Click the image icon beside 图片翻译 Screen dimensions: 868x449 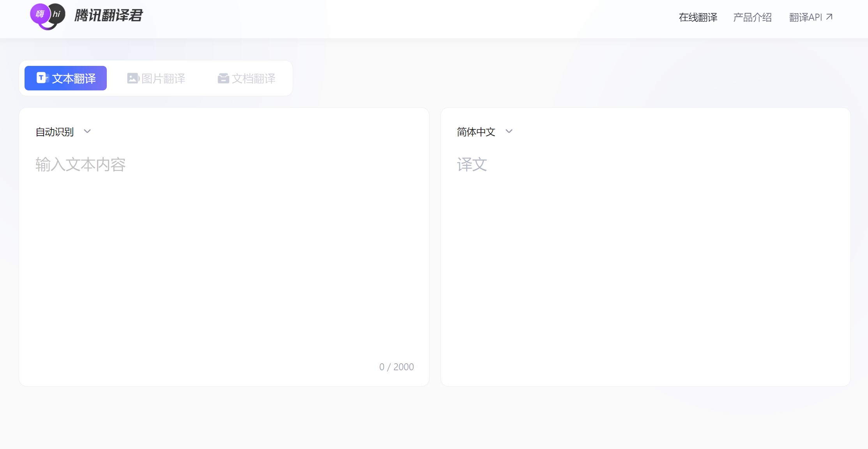point(133,78)
